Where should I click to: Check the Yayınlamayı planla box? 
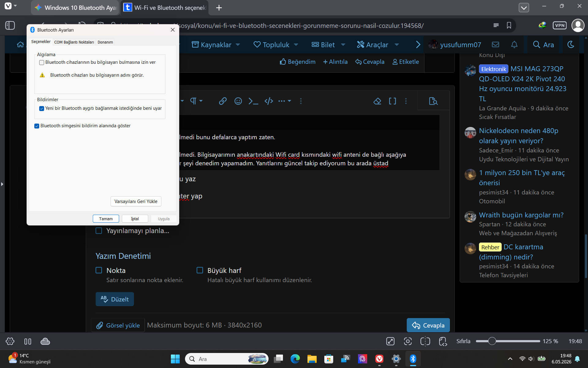pyautogui.click(x=99, y=231)
